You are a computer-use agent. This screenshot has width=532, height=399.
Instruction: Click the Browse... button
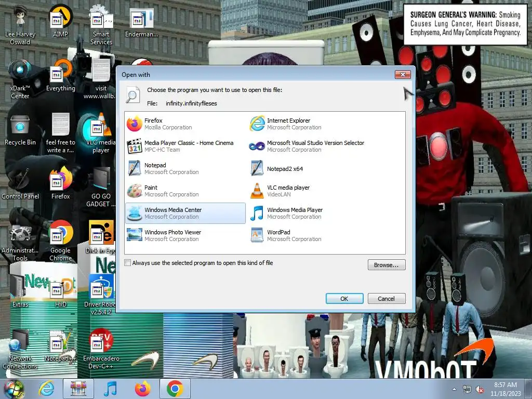pos(387,265)
